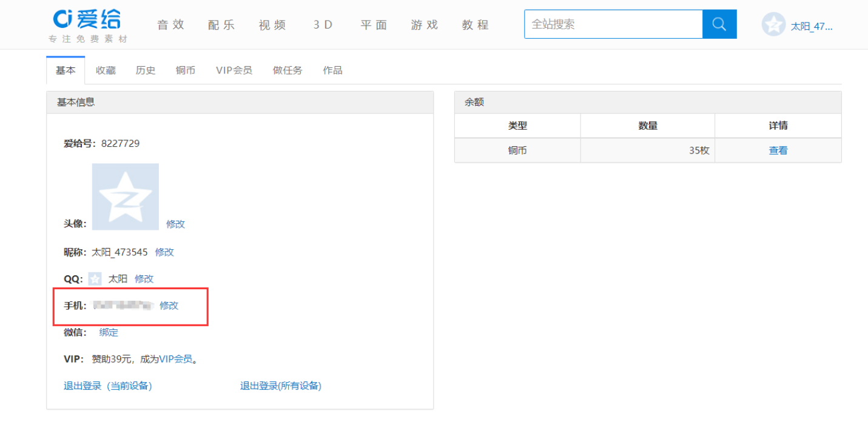Open the 游戏 navigation menu
This screenshot has height=436, width=868.
click(x=425, y=25)
